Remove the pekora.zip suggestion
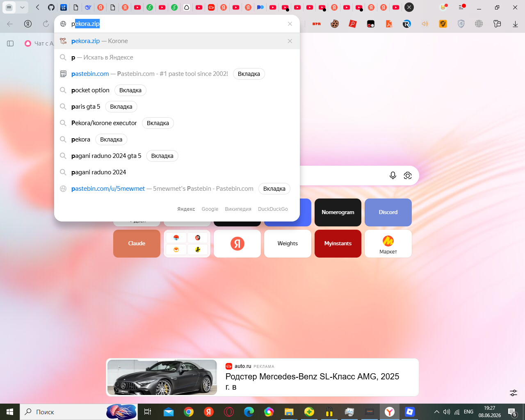Image resolution: width=525 pixels, height=420 pixels. (290, 41)
